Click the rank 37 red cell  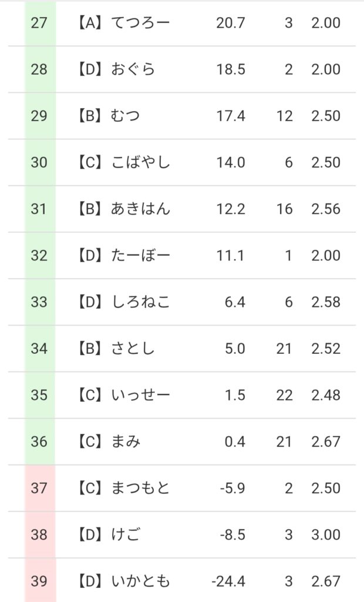39,488
